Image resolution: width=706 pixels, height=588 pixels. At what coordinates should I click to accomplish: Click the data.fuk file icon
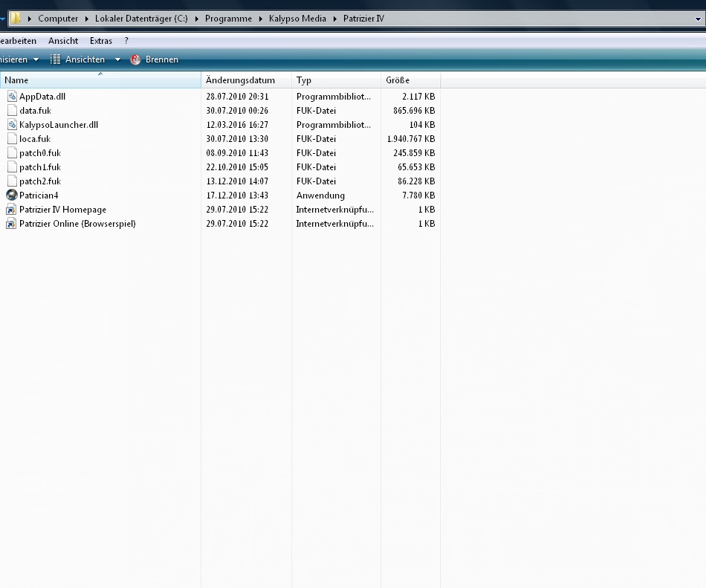[x=12, y=111]
